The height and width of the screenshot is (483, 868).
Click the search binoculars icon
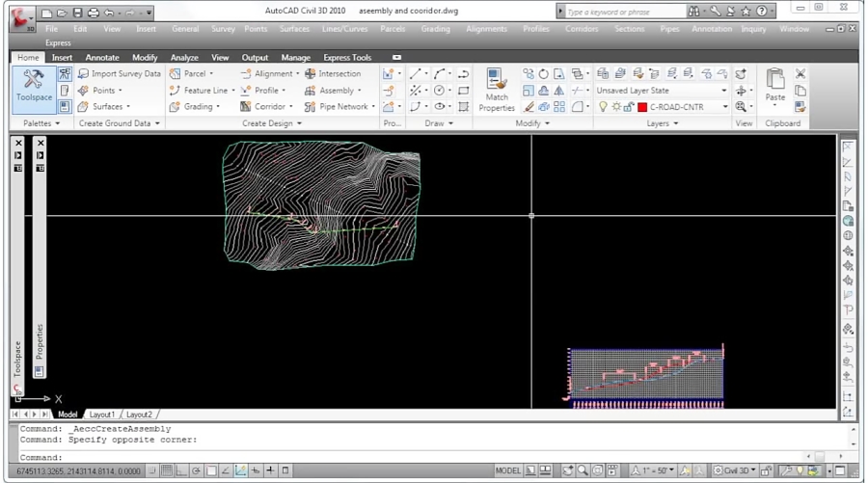tap(693, 11)
